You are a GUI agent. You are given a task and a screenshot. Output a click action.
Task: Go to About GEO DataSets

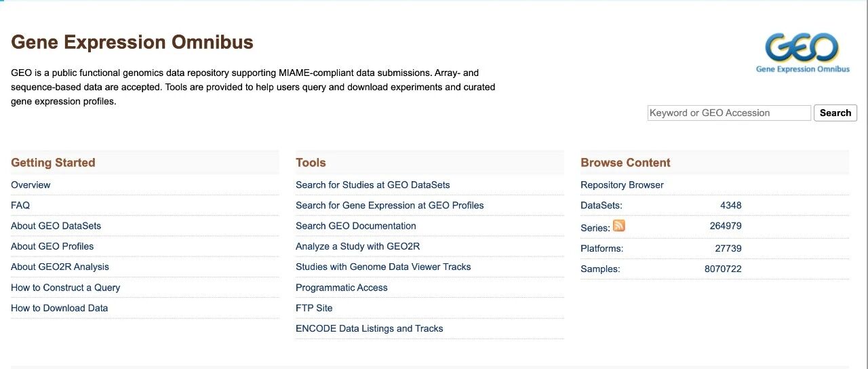coord(56,226)
